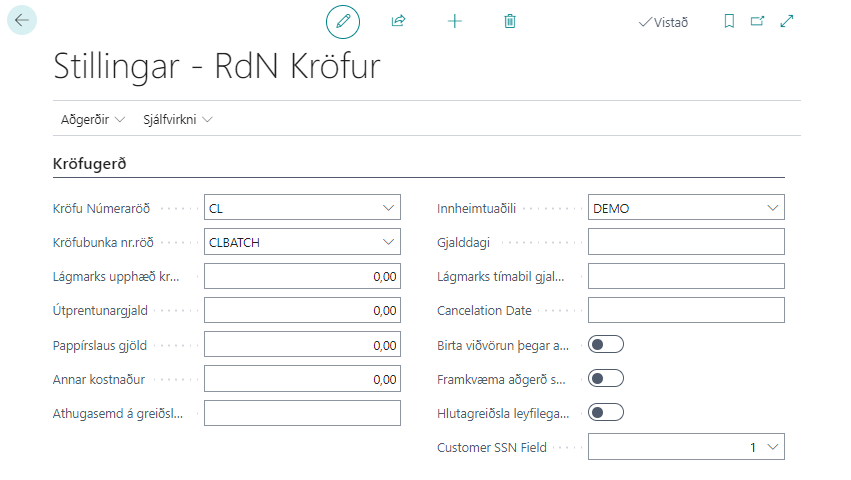Click the bookmark icon

click(729, 21)
